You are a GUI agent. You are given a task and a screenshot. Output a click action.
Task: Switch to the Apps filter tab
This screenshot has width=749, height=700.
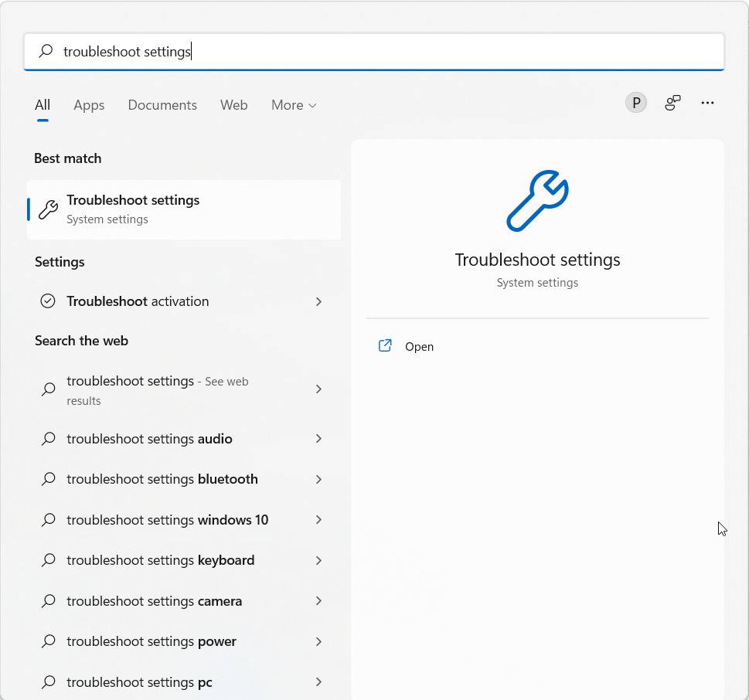(88, 105)
